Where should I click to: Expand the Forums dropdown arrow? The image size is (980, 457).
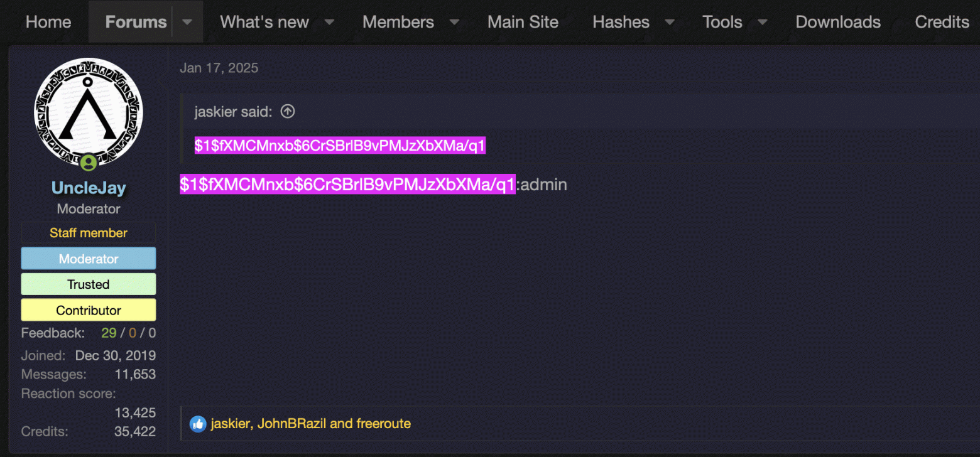coord(187,22)
